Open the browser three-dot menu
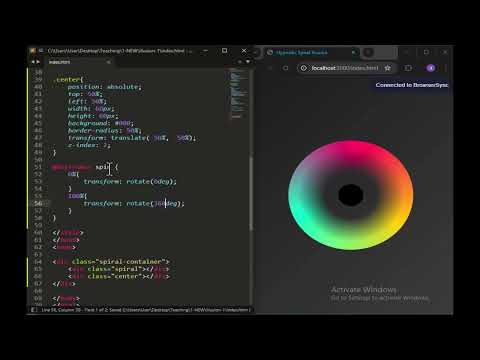The width and height of the screenshot is (480, 360). click(446, 68)
